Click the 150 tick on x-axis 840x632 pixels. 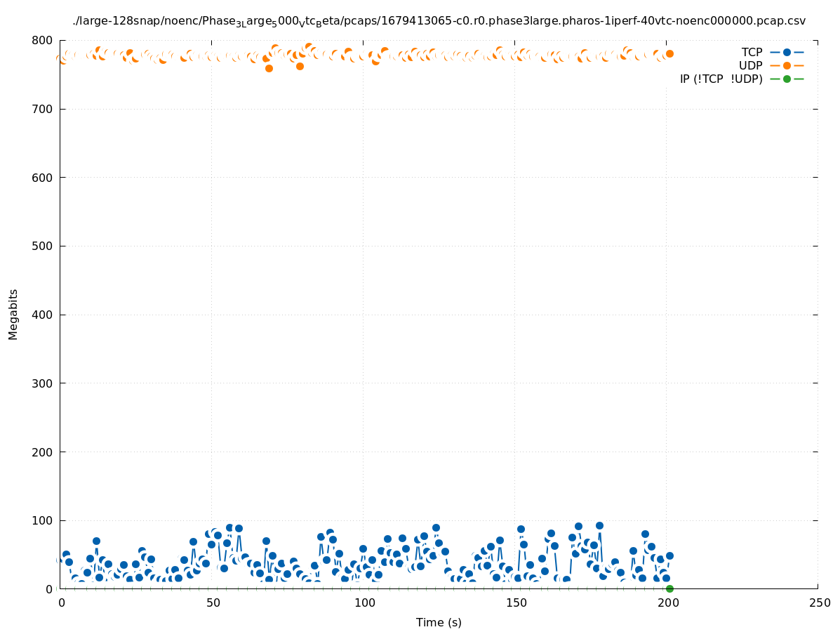[516, 603]
